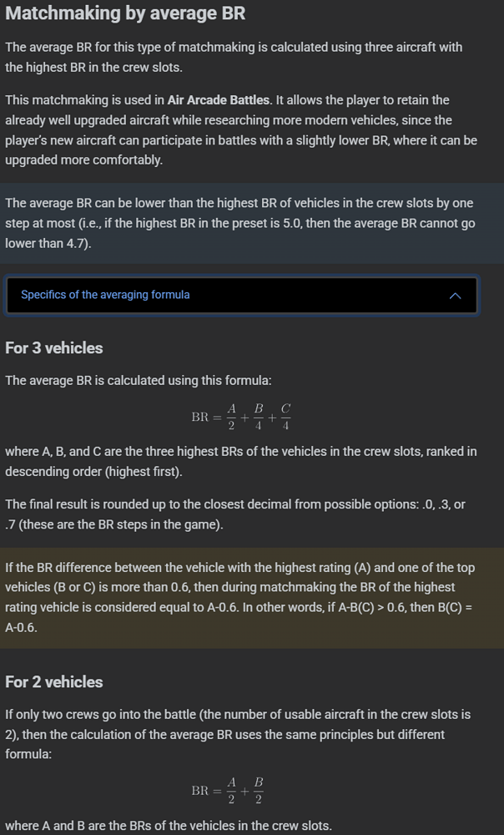The height and width of the screenshot is (835, 504).
Task: Click the three-vehicle BR formula image
Action: (x=241, y=417)
